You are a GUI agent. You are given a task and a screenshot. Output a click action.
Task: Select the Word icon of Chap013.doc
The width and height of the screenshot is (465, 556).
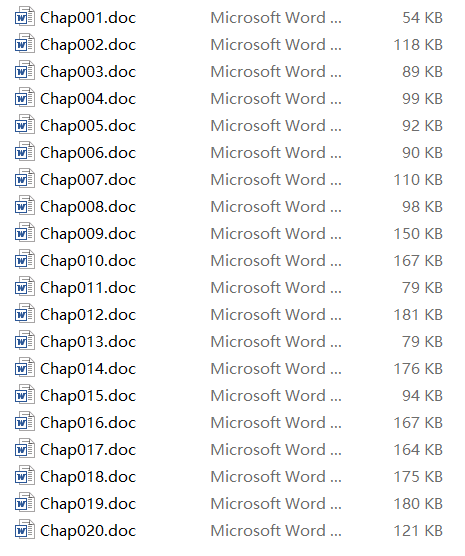click(x=25, y=340)
